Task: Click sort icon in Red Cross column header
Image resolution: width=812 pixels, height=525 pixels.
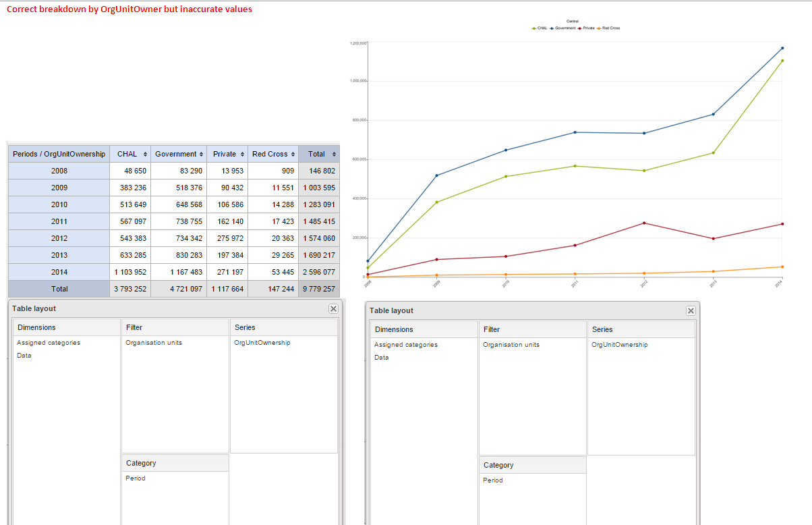Action: (293, 155)
